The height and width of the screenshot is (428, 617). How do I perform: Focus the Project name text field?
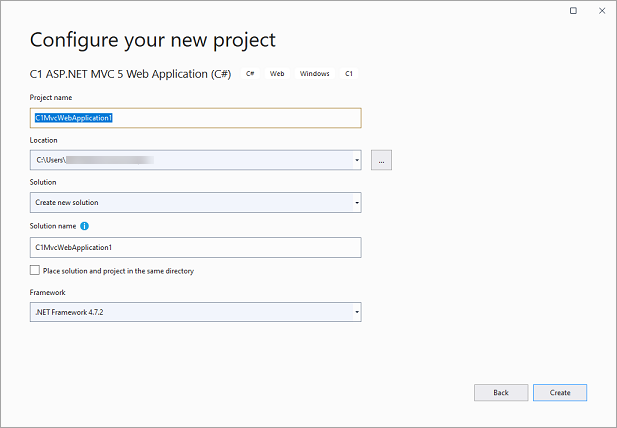point(196,118)
